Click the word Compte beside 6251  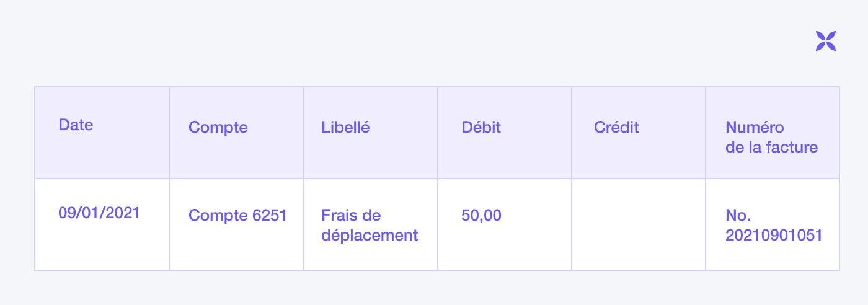point(218,215)
